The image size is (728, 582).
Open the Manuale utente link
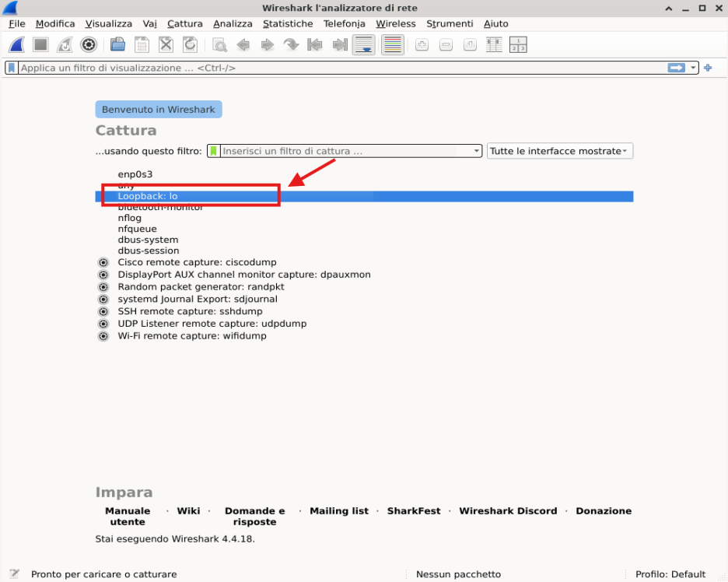(128, 516)
